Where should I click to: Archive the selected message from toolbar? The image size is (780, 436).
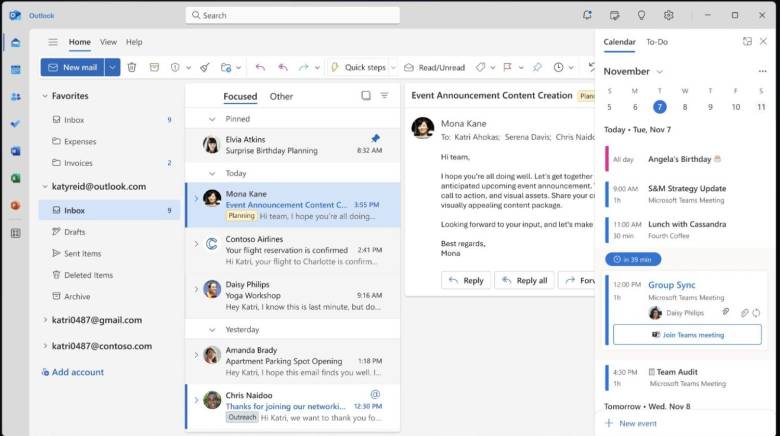click(x=154, y=67)
